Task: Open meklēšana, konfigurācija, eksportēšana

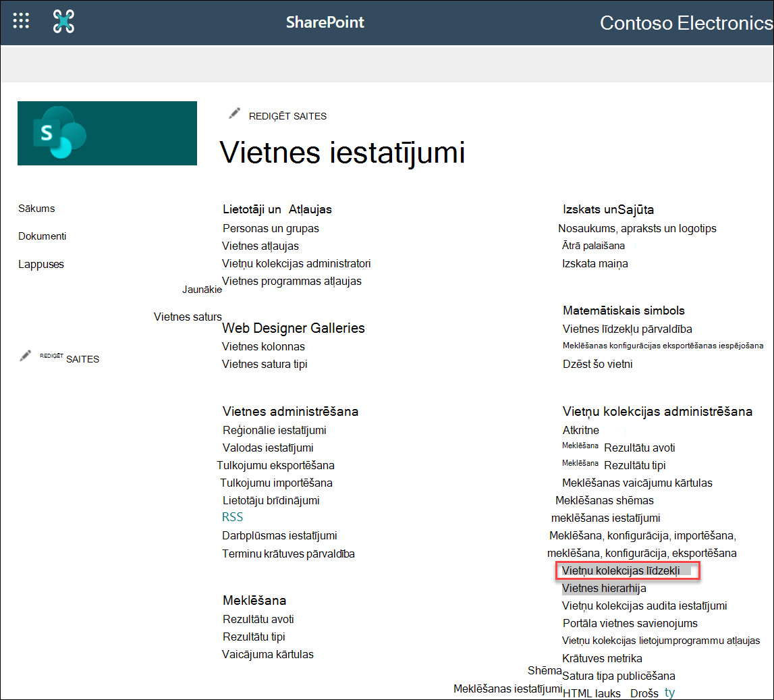Action: pos(642,553)
